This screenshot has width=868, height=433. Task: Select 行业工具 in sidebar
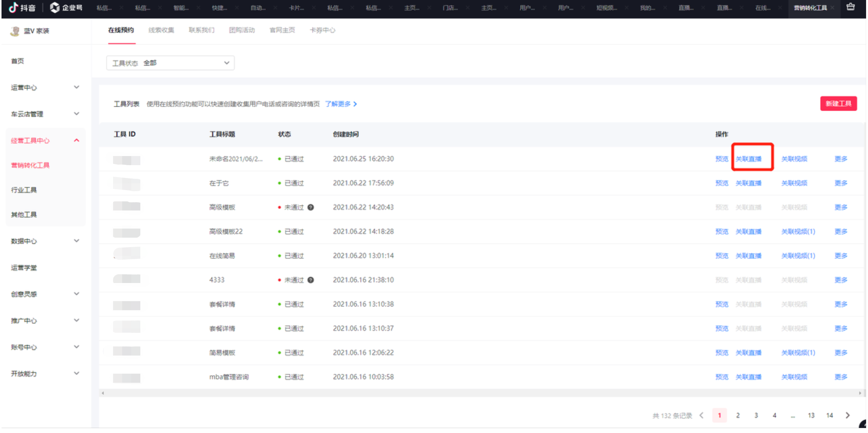pyautogui.click(x=24, y=190)
